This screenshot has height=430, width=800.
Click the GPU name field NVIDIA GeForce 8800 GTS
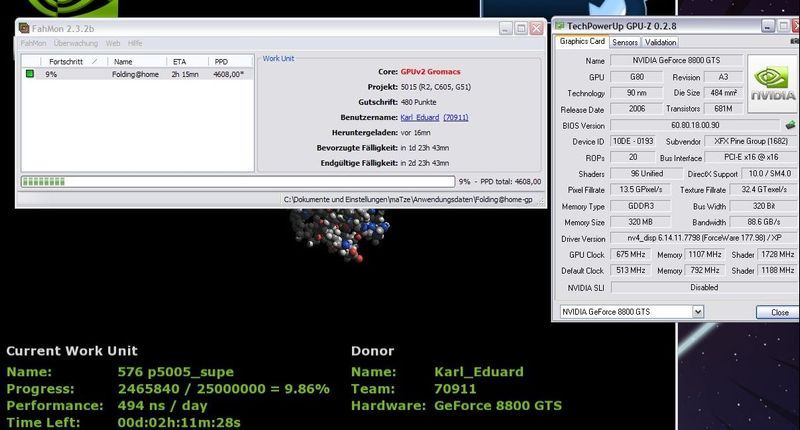676,60
